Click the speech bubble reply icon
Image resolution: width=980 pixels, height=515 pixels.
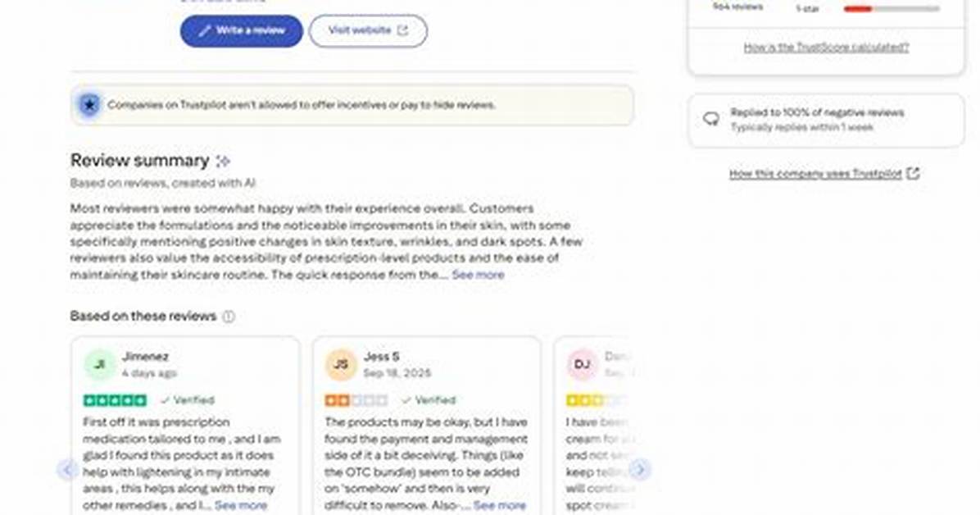tap(710, 119)
